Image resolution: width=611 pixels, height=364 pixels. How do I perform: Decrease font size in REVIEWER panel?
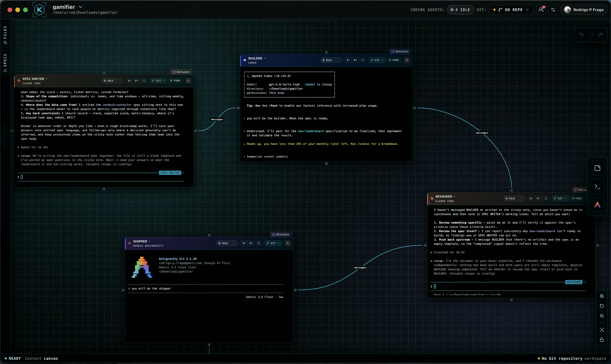click(x=531, y=198)
